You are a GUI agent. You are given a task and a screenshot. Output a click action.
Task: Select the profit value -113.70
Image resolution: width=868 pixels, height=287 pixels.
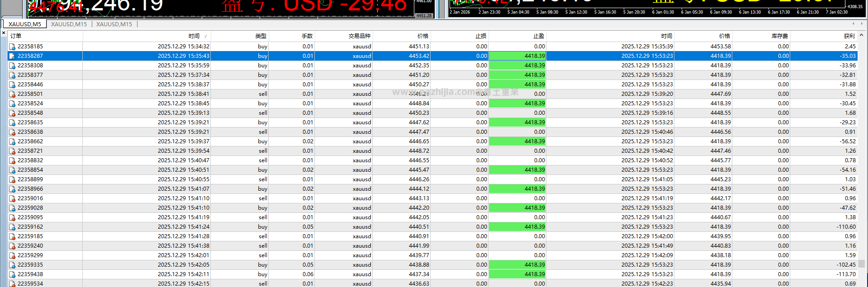click(846, 274)
